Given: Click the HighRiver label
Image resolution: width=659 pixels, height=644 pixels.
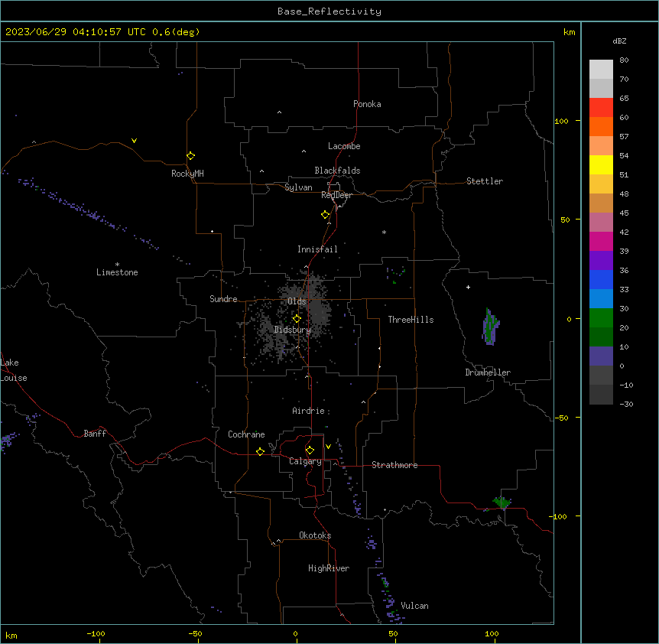Looking at the screenshot, I should [x=329, y=568].
